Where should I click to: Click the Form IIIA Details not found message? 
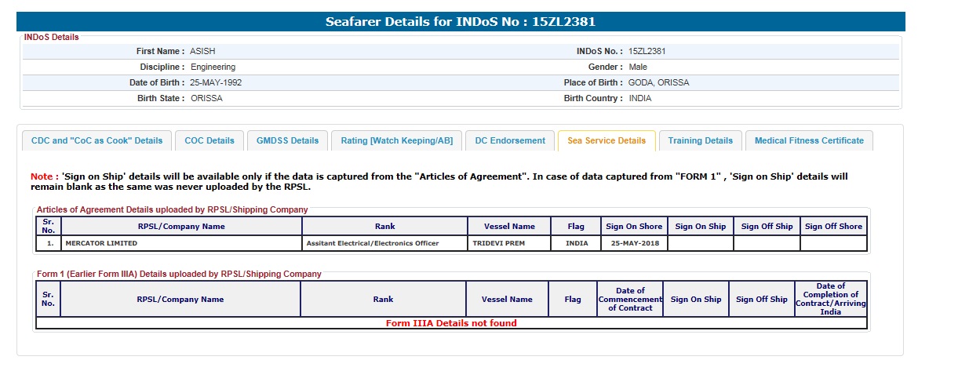pyautogui.click(x=451, y=323)
